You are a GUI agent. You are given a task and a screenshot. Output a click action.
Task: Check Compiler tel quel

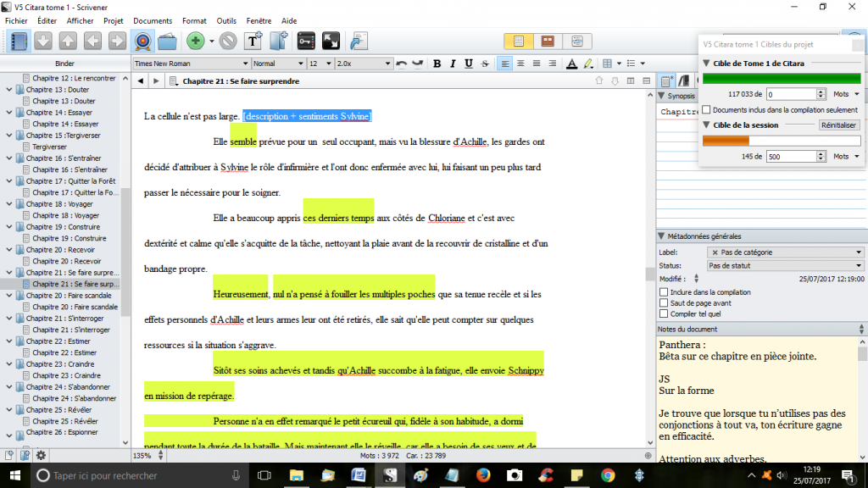pyautogui.click(x=664, y=313)
